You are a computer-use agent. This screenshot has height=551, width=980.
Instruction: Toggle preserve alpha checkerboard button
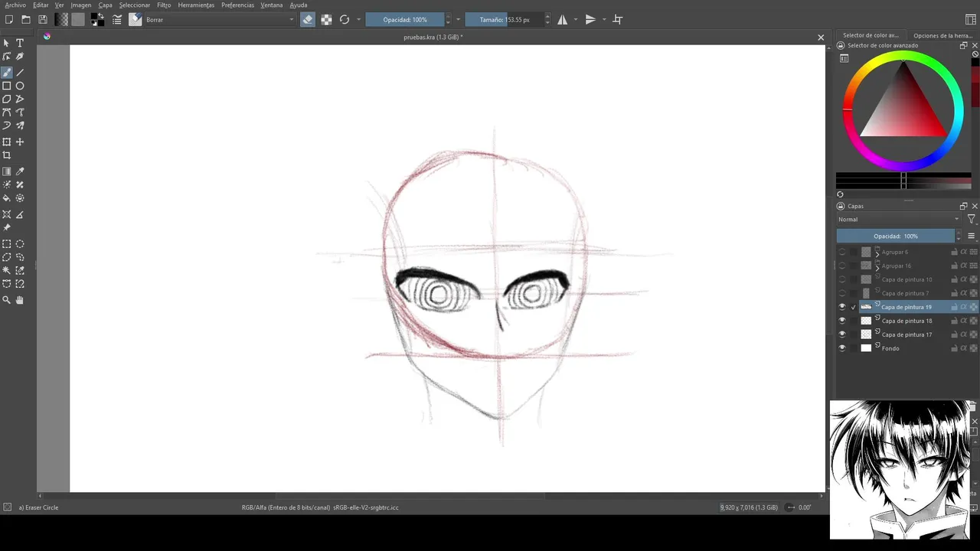pyautogui.click(x=326, y=19)
